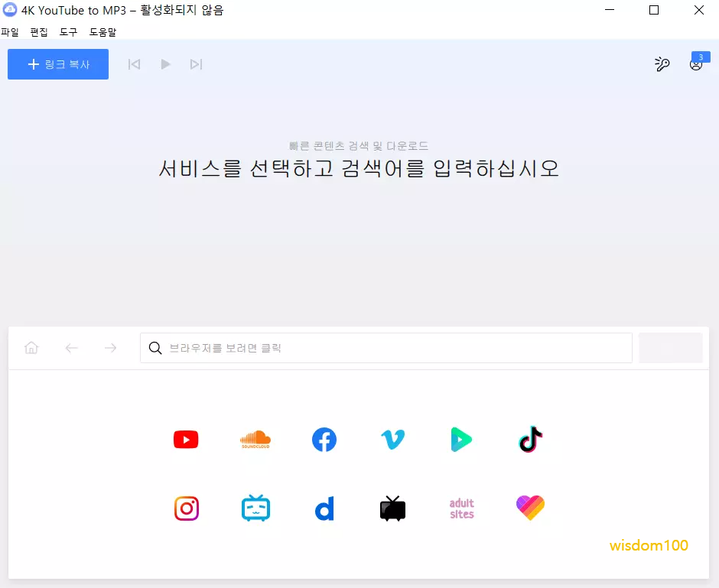Image resolution: width=719 pixels, height=588 pixels.
Task: Click the browser back arrow
Action: click(x=72, y=349)
